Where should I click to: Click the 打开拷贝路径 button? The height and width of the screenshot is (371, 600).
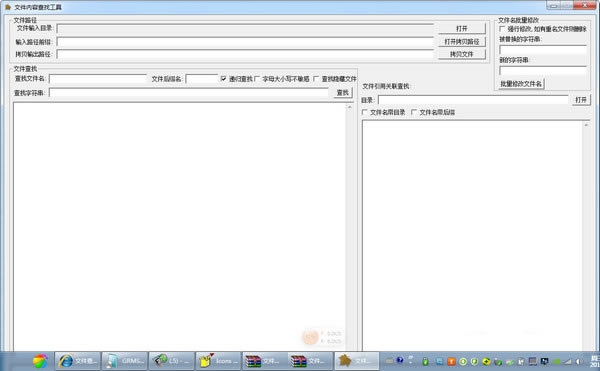point(462,42)
